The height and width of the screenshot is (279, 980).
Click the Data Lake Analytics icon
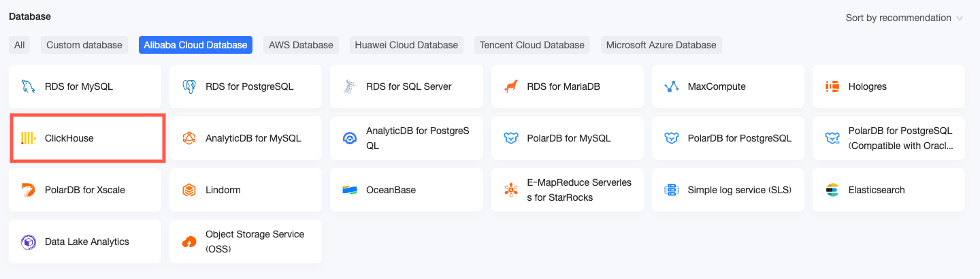28,242
